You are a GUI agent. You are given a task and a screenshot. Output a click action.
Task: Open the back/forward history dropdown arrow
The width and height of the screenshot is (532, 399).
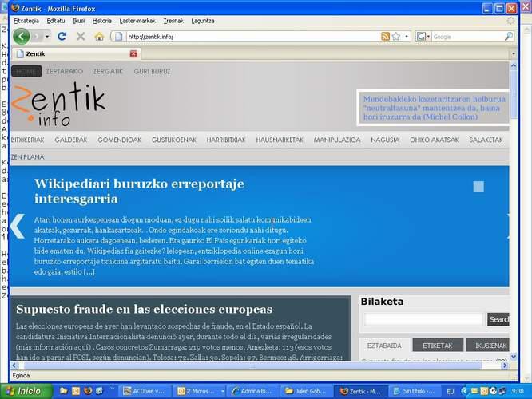(47, 36)
